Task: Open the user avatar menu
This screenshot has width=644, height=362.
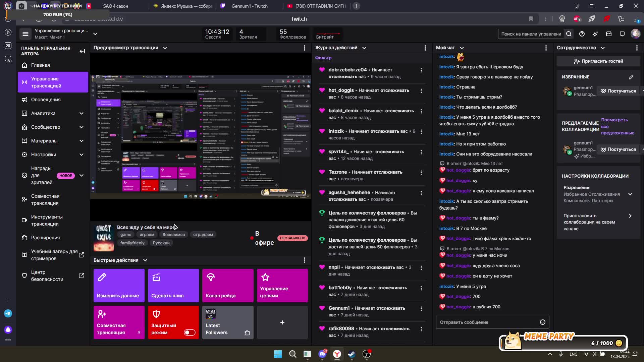Action: [636, 34]
